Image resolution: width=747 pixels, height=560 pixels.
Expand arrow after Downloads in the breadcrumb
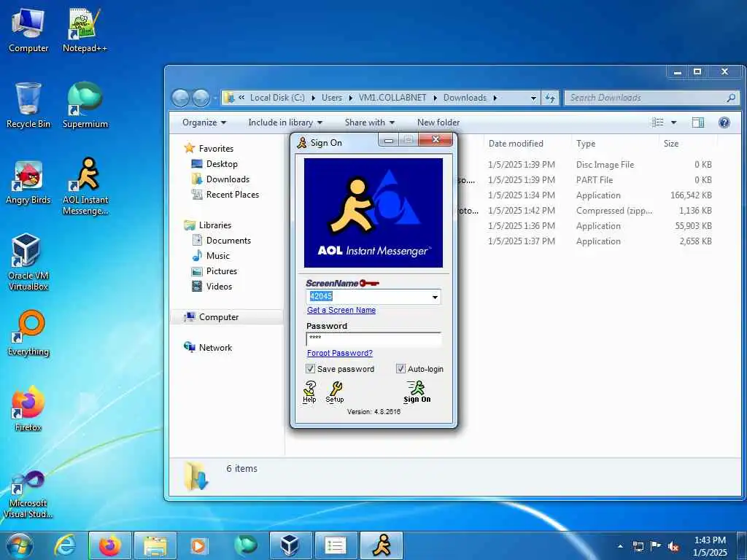coord(495,98)
